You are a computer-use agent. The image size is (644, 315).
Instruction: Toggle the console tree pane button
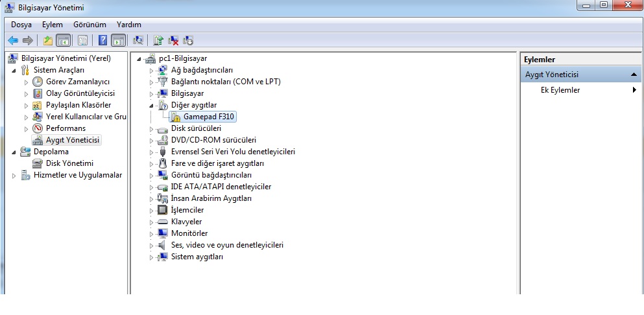pyautogui.click(x=64, y=40)
